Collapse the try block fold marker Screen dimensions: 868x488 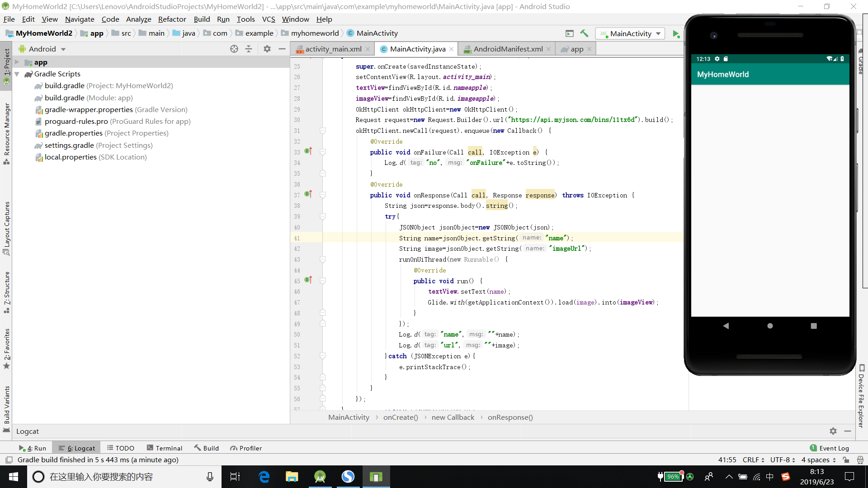click(323, 216)
